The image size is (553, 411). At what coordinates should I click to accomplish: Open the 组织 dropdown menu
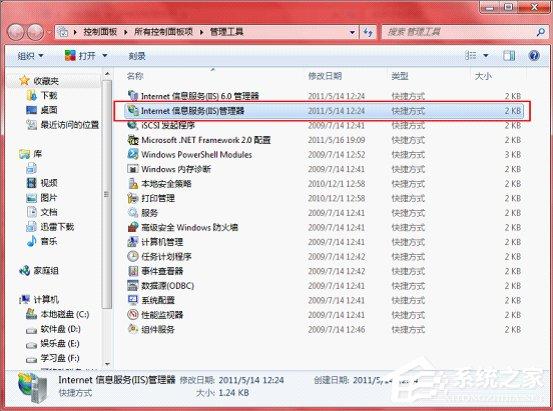click(30, 56)
